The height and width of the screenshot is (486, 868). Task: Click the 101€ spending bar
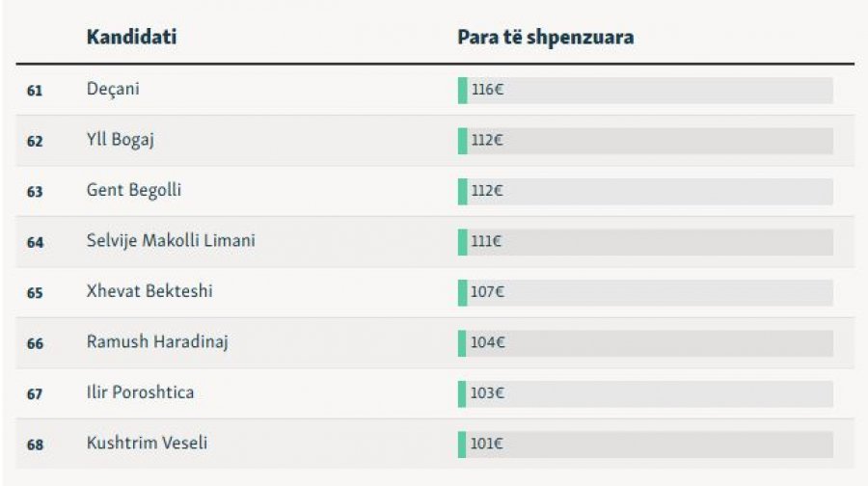click(645, 445)
